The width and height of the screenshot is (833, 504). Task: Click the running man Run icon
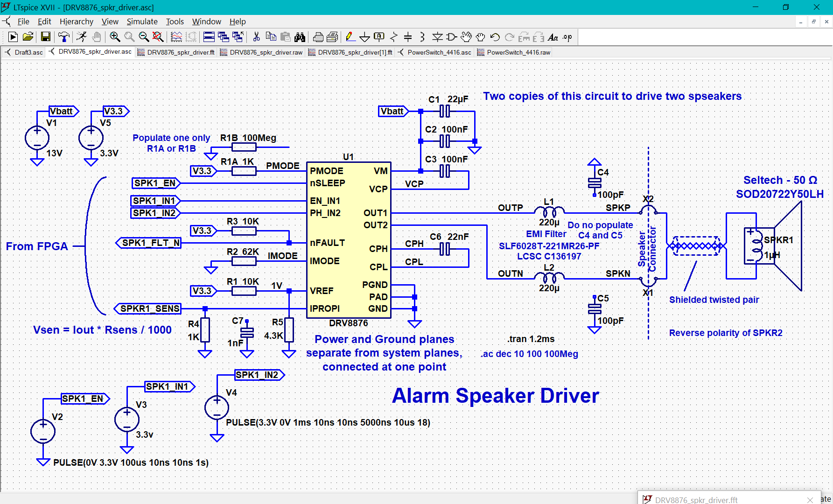[x=82, y=37]
